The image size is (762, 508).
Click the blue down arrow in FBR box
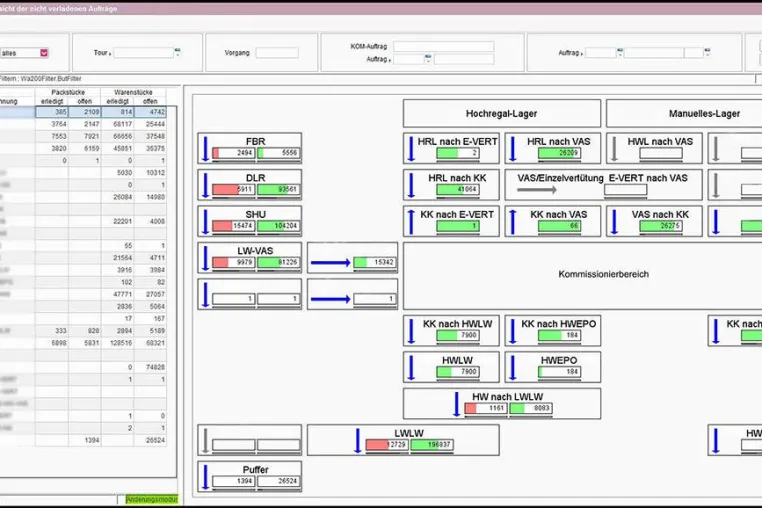coord(205,149)
